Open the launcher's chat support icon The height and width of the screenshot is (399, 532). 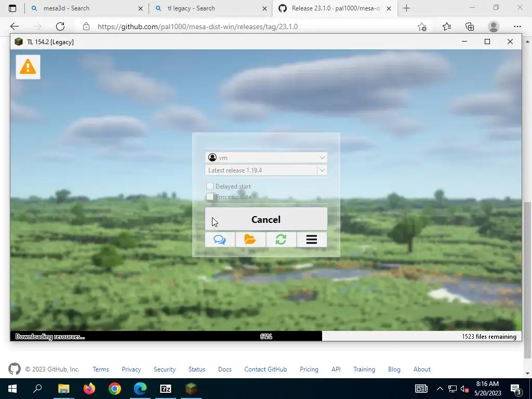point(220,240)
